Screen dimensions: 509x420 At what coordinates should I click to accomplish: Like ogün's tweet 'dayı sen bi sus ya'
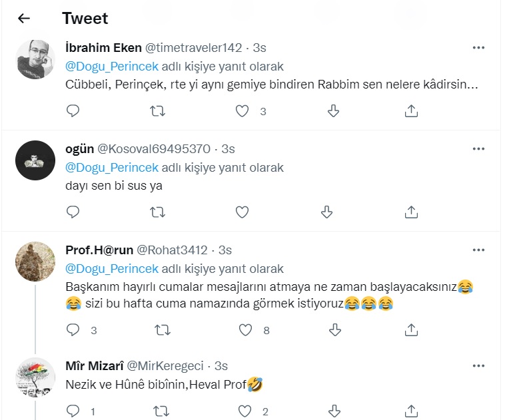click(243, 212)
